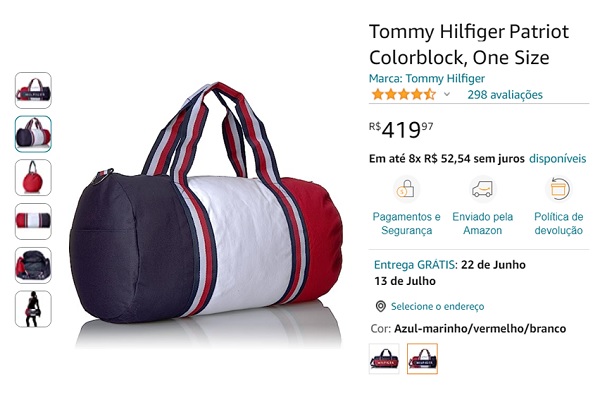Click the return policy box icon

[559, 189]
